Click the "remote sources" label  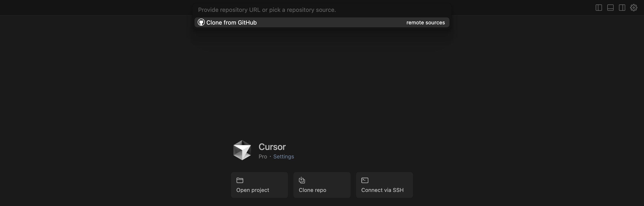(x=426, y=23)
